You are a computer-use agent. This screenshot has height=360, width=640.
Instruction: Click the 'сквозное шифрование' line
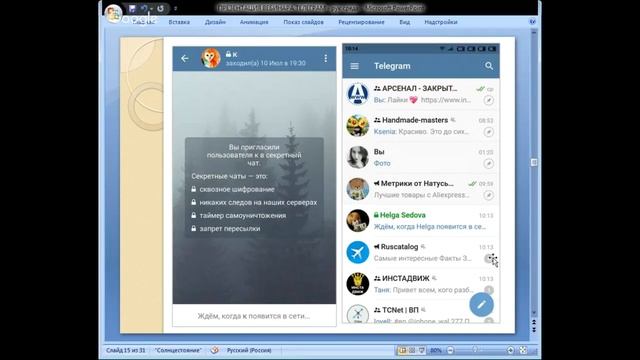[237, 189]
